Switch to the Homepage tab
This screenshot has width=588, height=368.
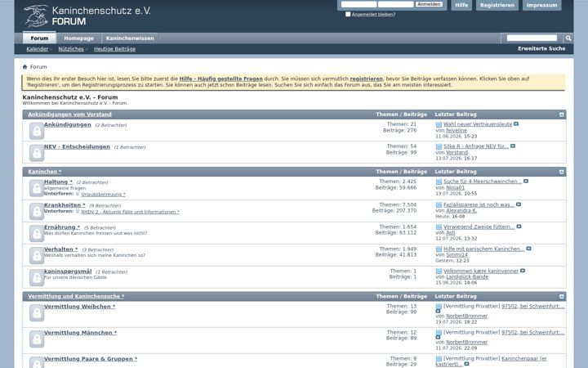tap(78, 38)
